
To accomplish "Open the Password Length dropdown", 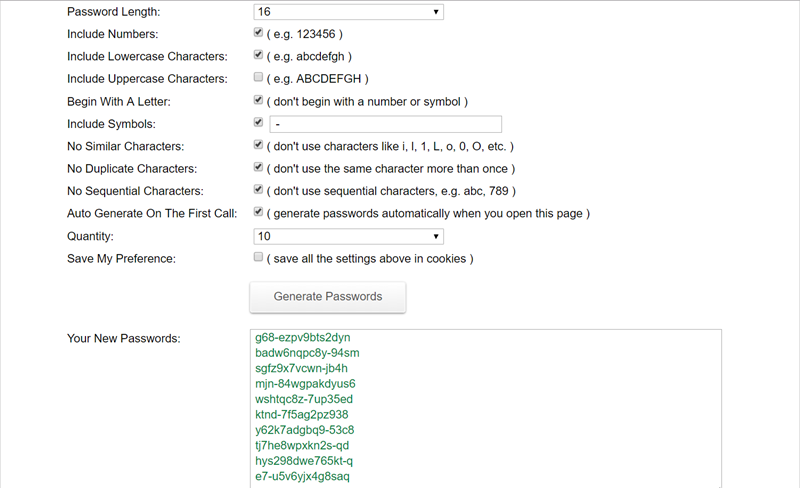I will [x=348, y=12].
